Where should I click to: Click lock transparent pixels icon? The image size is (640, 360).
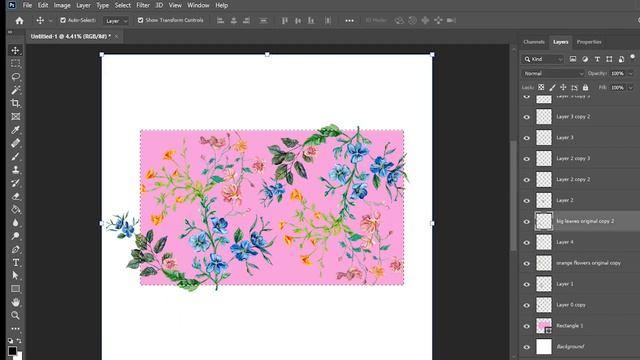click(541, 87)
